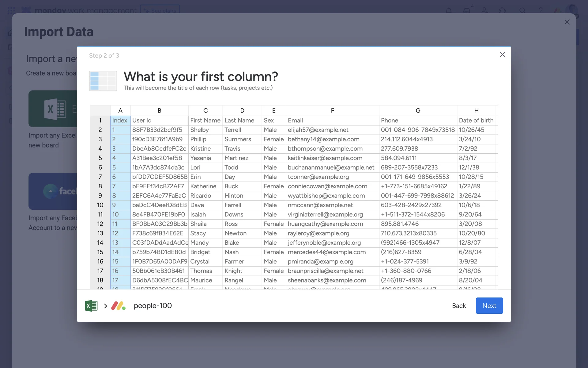Select column C header for First Name
Screen dimensions: 588x368
205,110
